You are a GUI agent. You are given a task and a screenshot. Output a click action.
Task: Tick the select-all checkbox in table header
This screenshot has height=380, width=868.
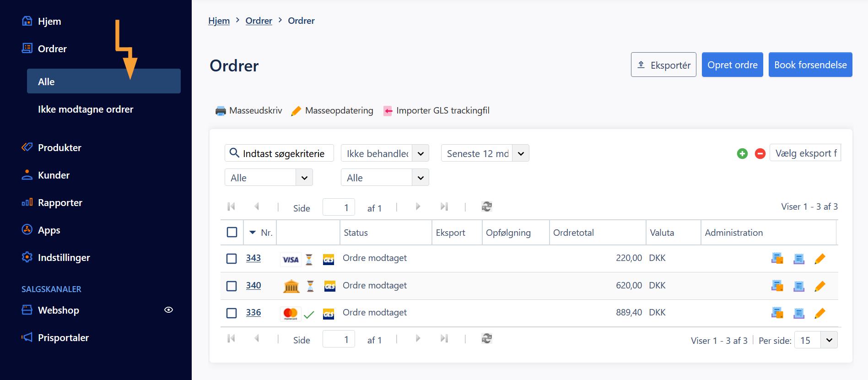232,232
